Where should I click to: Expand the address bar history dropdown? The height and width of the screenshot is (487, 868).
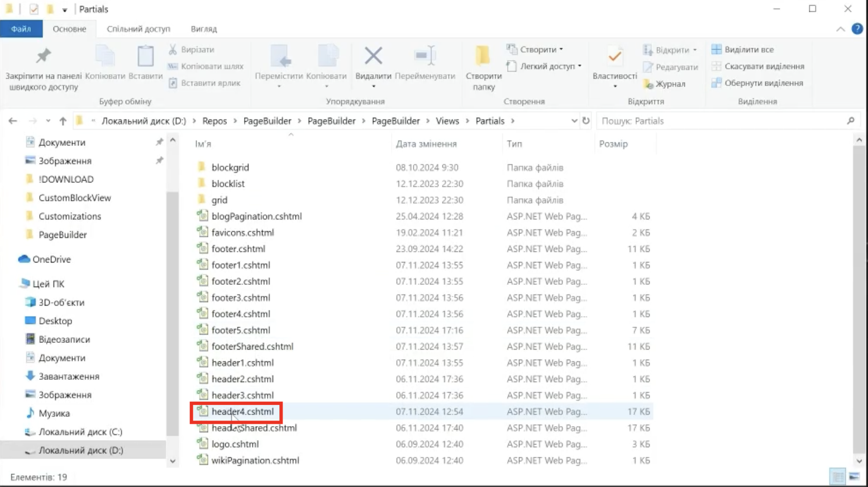pos(574,121)
